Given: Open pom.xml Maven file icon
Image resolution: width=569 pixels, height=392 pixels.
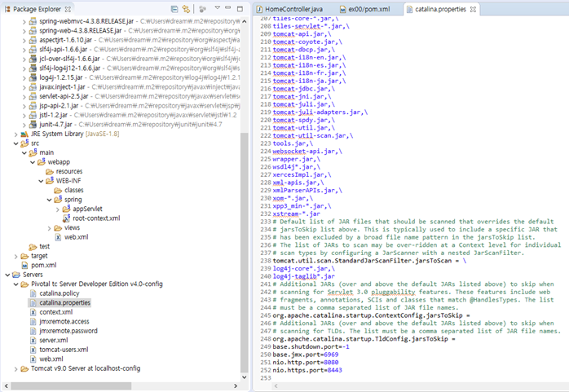Looking at the screenshot, I should pos(24,266).
